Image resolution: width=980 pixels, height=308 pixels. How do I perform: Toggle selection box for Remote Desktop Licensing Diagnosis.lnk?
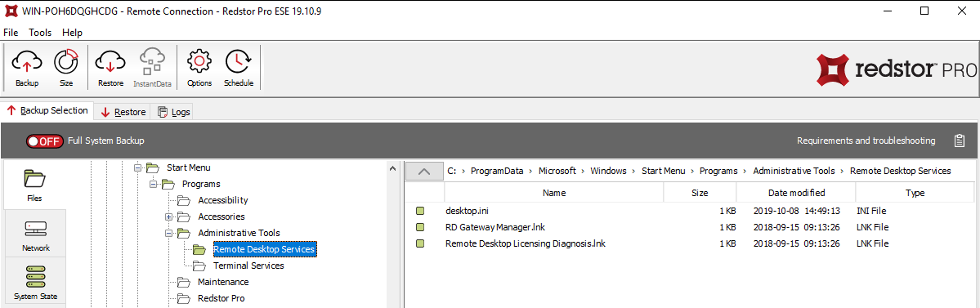coord(421,243)
